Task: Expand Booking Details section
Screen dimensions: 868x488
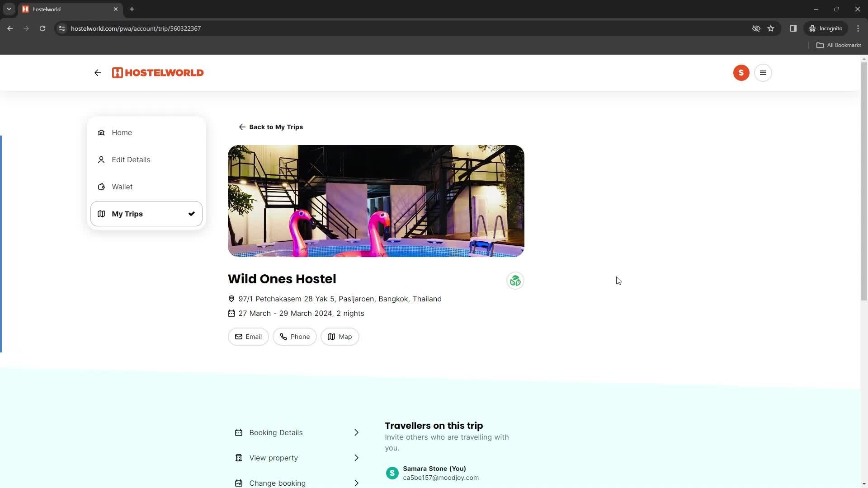Action: pyautogui.click(x=298, y=432)
